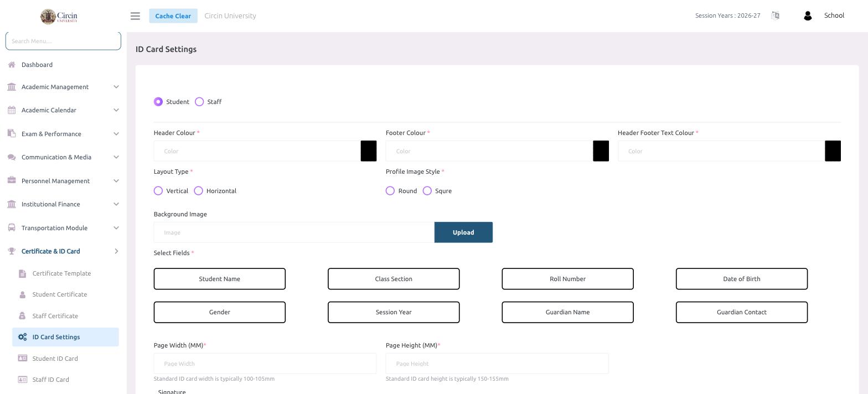This screenshot has width=868, height=394.
Task: Open Student Certificate menu item
Action: [60, 294]
